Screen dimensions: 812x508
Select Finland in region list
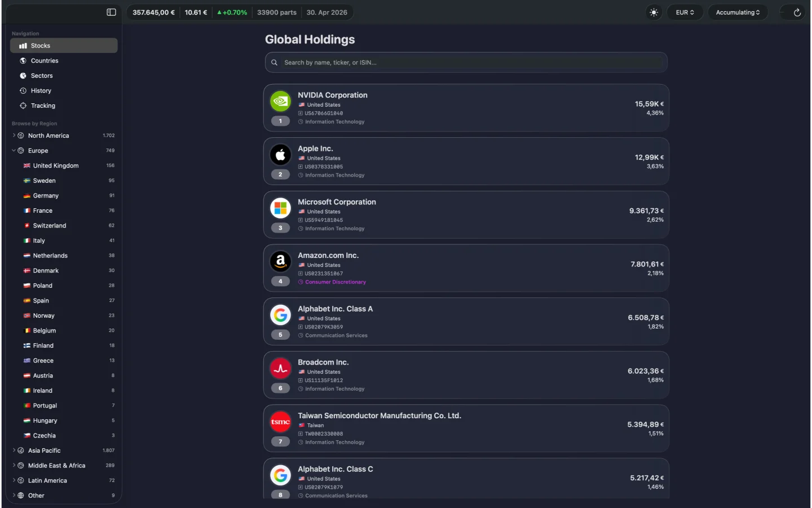pyautogui.click(x=64, y=345)
